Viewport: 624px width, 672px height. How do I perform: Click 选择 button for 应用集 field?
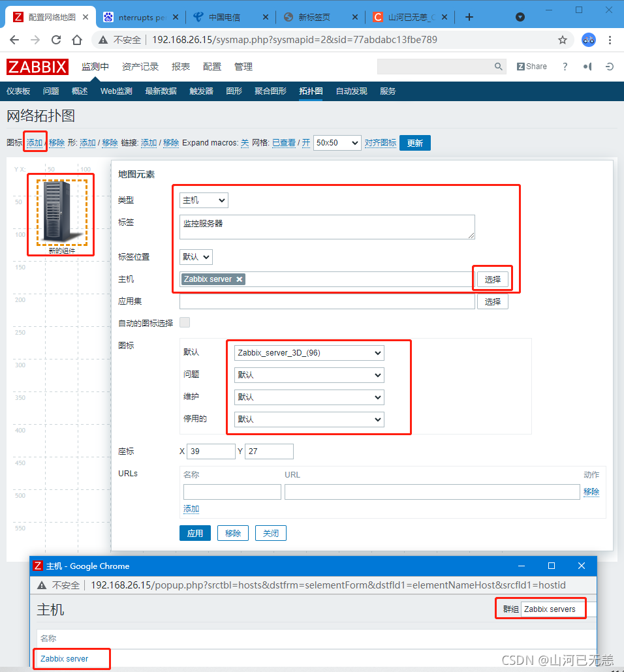493,301
